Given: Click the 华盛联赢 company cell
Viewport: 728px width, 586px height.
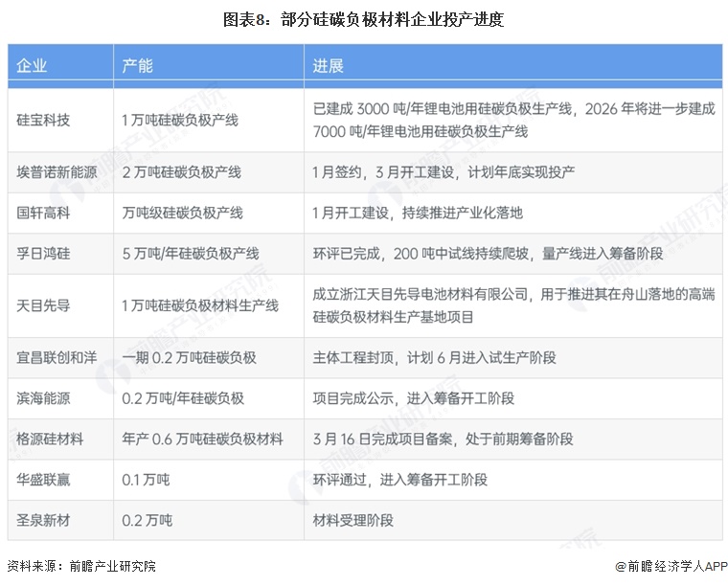Looking at the screenshot, I should click(x=60, y=480).
